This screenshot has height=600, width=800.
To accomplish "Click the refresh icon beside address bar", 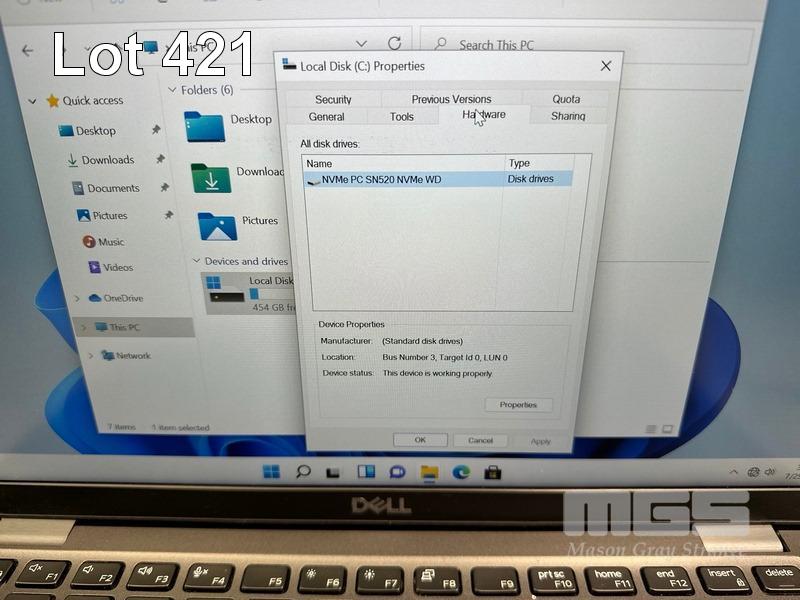I will (394, 44).
